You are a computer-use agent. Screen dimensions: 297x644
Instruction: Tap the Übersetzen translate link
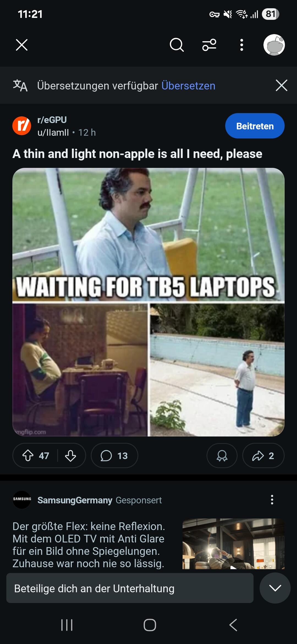tap(188, 86)
